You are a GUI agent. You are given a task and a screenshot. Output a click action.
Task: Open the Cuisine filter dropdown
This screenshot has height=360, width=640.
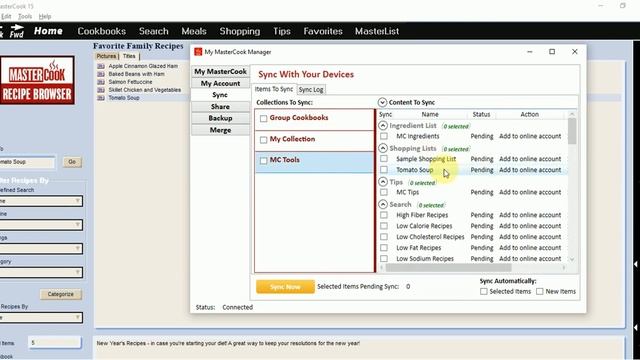click(41, 225)
